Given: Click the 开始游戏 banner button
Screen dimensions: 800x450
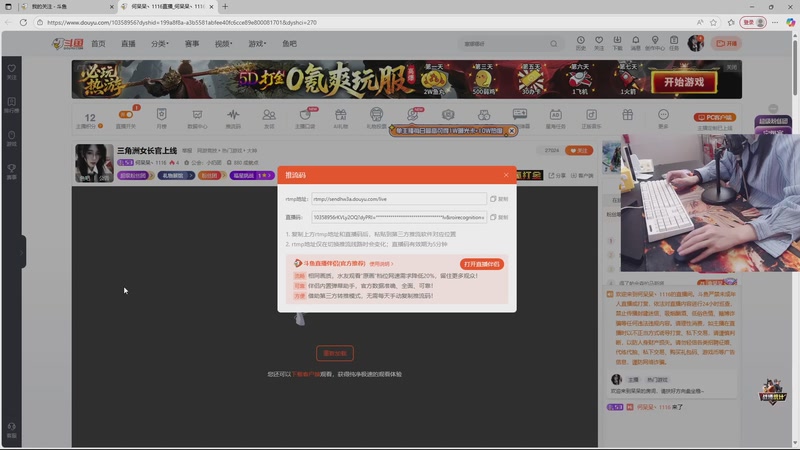Looking at the screenshot, I should point(684,82).
